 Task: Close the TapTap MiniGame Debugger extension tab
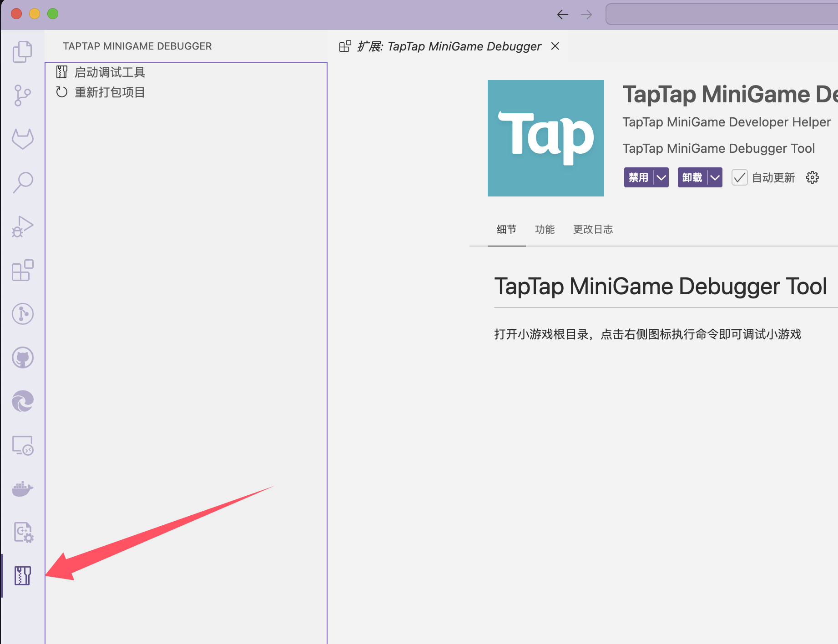(555, 46)
